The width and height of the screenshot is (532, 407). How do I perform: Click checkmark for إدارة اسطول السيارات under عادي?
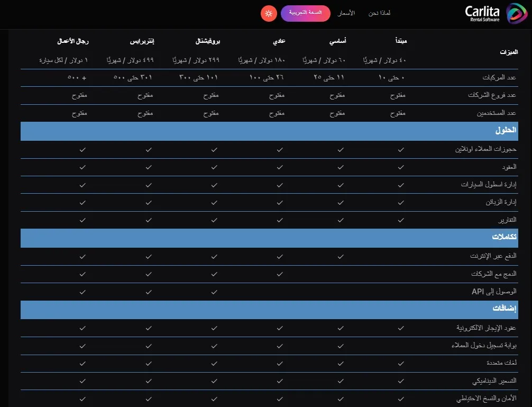[280, 185]
